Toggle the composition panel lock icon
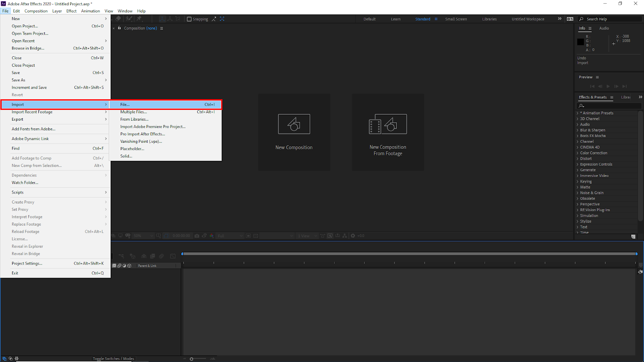 [119, 28]
